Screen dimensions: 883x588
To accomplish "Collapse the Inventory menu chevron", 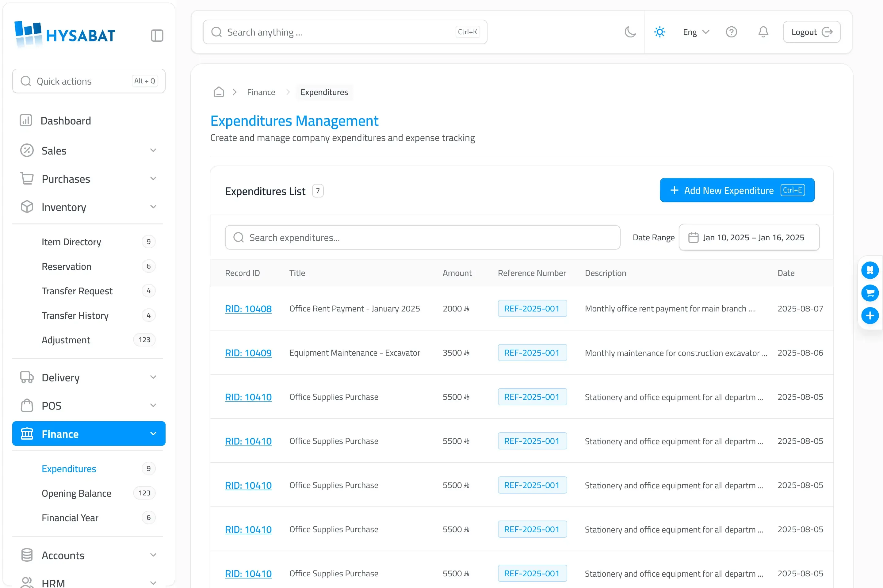I will point(153,207).
